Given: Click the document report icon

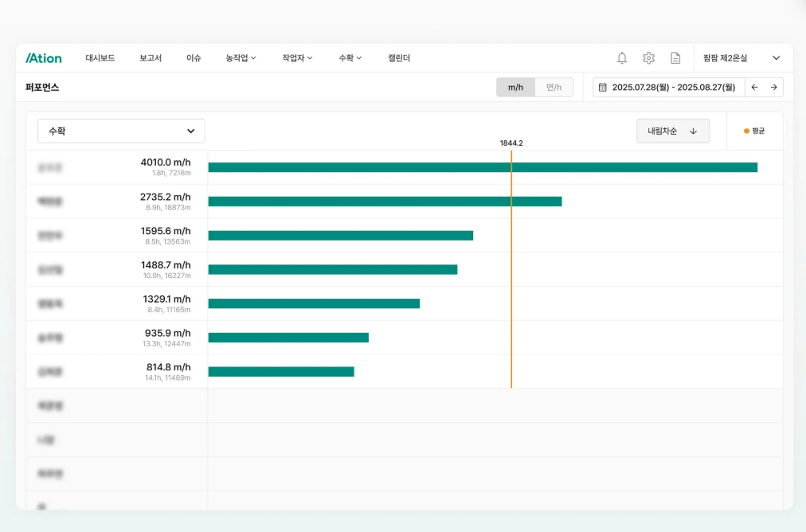Looking at the screenshot, I should [x=675, y=58].
